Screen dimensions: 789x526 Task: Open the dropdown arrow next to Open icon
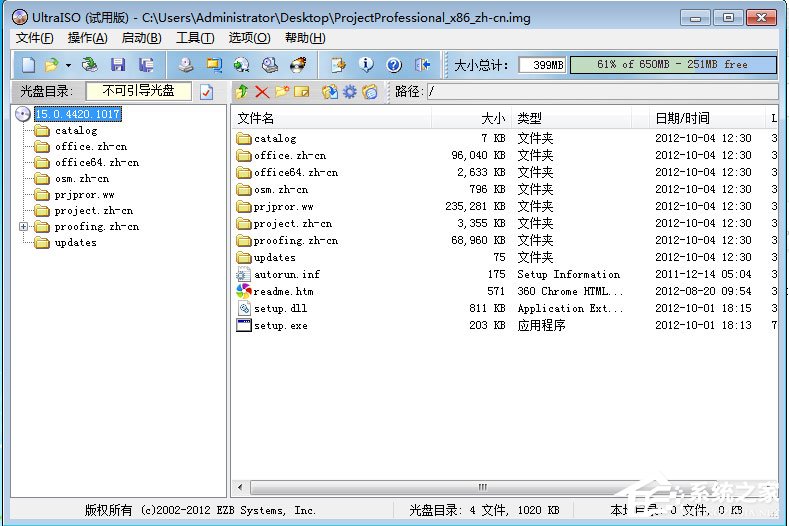(x=68, y=65)
